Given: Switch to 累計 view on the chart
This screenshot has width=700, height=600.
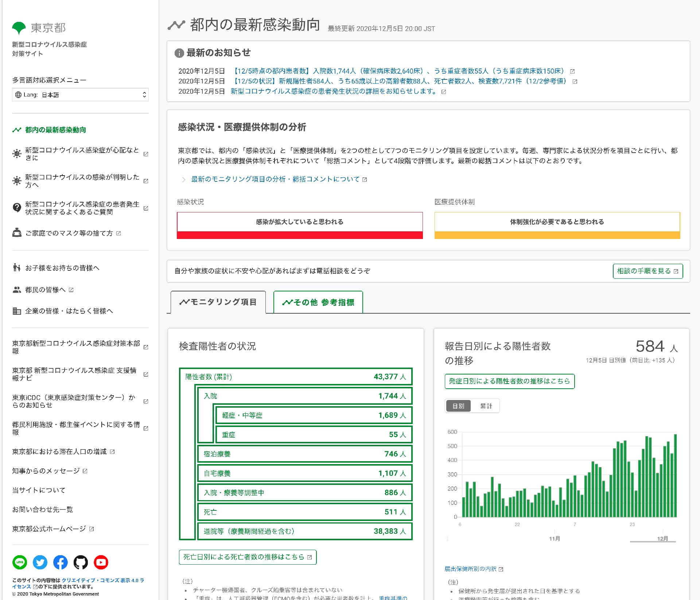Looking at the screenshot, I should (x=486, y=405).
